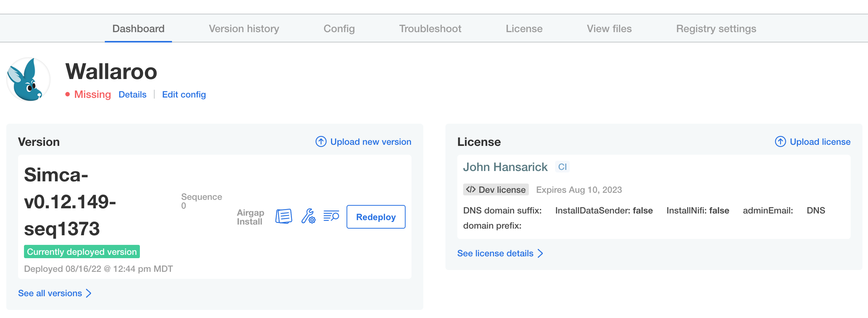The image size is (868, 318).
Task: Click Expires Aug 10, 2023 text
Action: click(579, 190)
